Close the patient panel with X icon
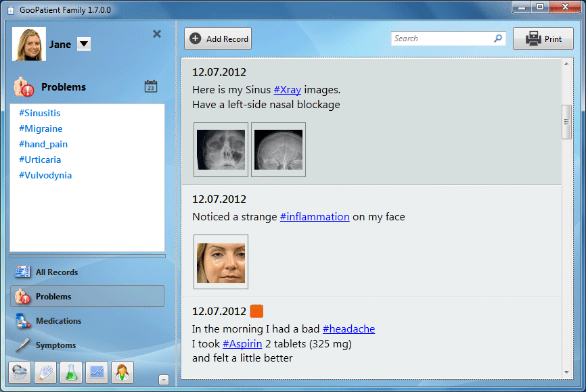 click(157, 34)
